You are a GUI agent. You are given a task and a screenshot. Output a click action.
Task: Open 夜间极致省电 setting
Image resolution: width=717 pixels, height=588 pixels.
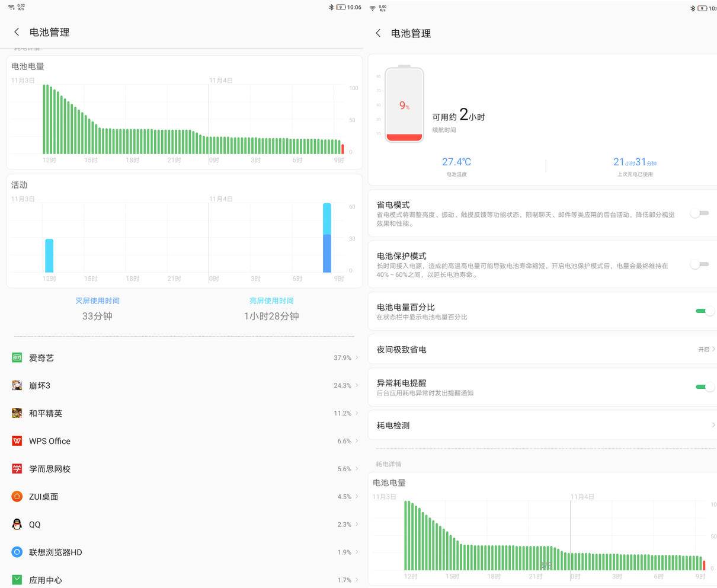click(x=542, y=349)
